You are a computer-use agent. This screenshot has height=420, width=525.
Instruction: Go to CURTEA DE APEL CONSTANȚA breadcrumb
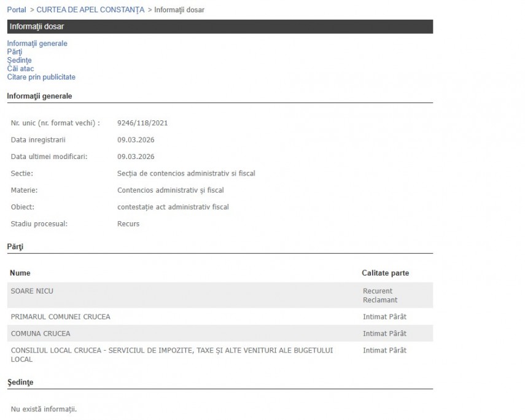(90, 10)
